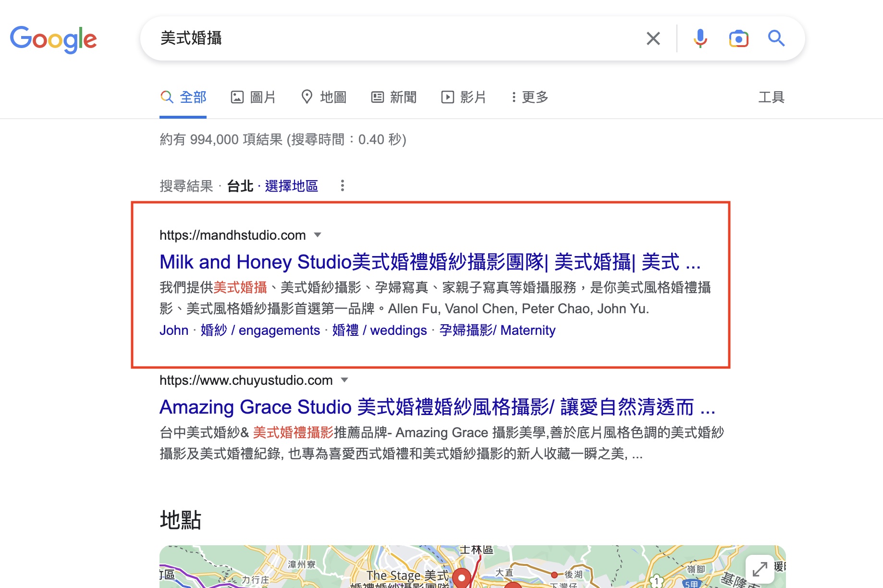Open the Milk and Honey Studio result title
Screen dimensions: 883x588
430,262
